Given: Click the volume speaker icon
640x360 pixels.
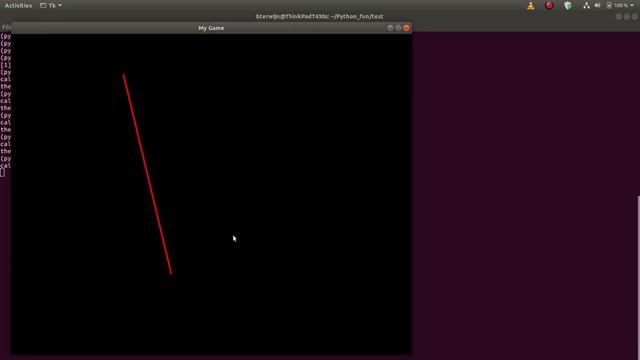Looking at the screenshot, I should [598, 6].
